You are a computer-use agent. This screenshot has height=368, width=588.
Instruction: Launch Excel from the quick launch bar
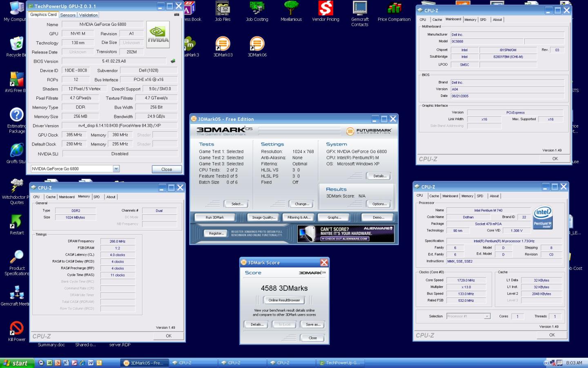point(49,363)
